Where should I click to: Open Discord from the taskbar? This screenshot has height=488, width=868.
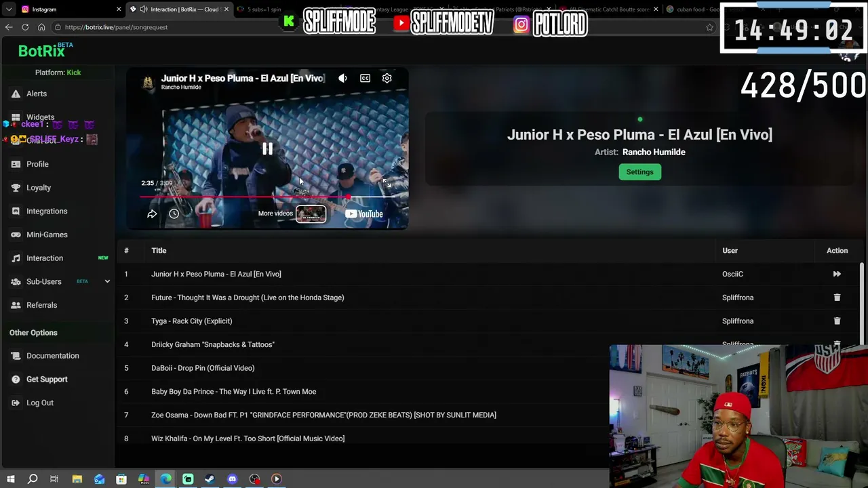(232, 479)
